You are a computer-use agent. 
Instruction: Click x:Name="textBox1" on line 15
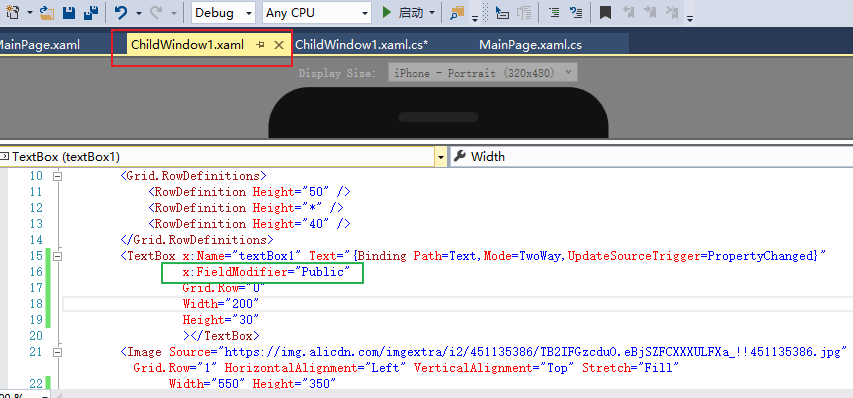tap(243, 256)
